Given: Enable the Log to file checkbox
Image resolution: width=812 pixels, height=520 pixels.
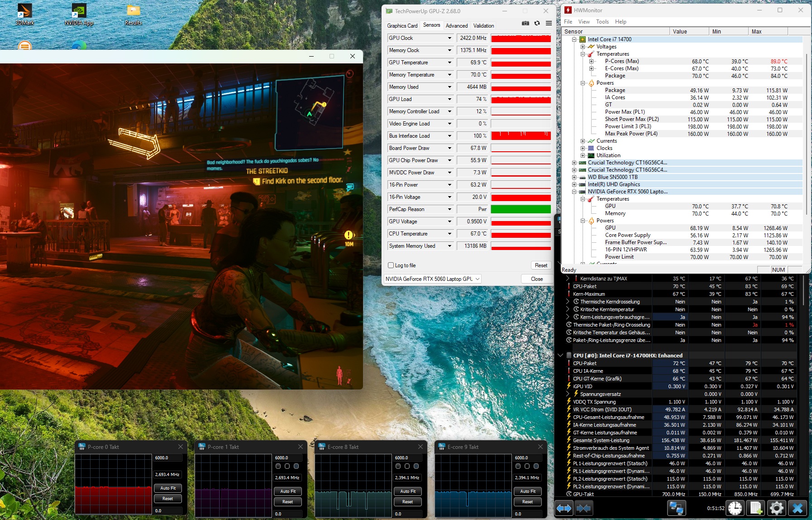Looking at the screenshot, I should point(391,265).
